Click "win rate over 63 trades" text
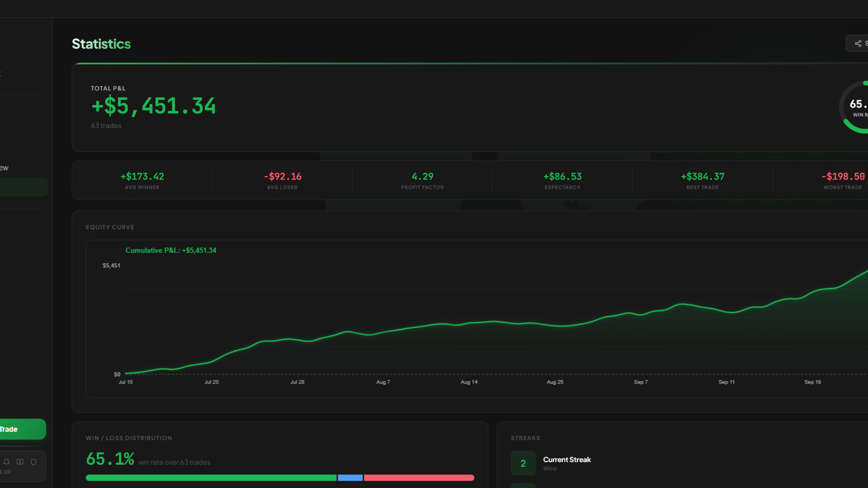 (174, 462)
